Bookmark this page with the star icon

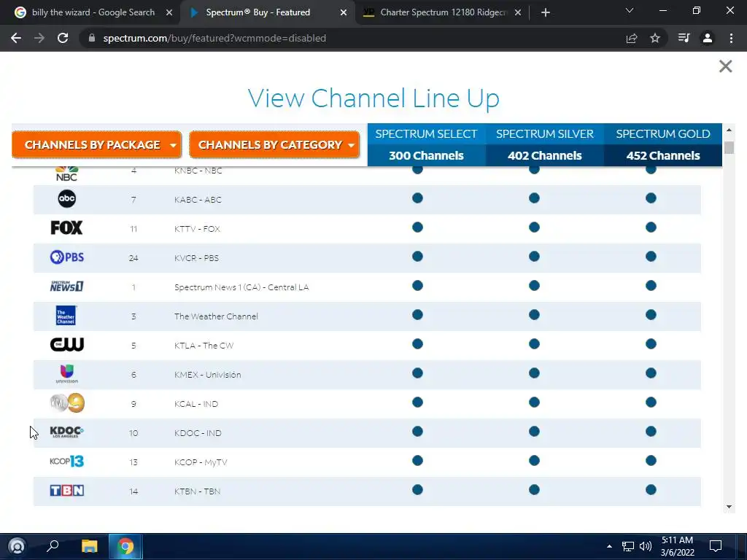(655, 38)
